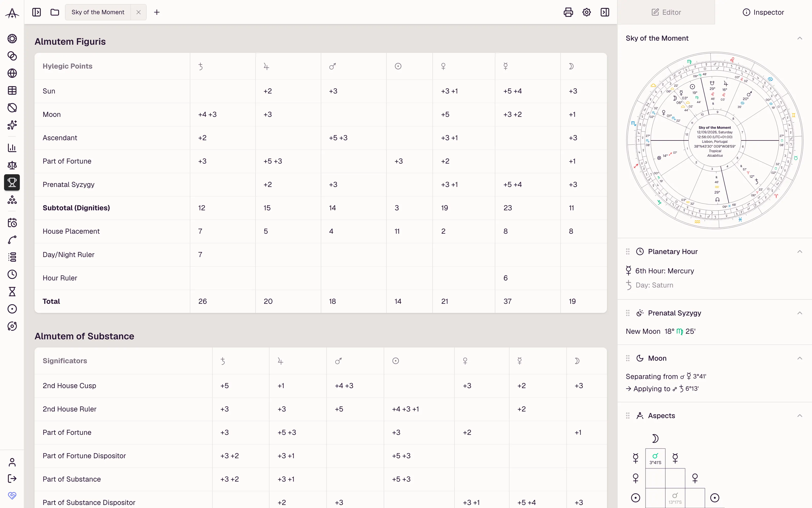Add a new tab with plus button

157,12
